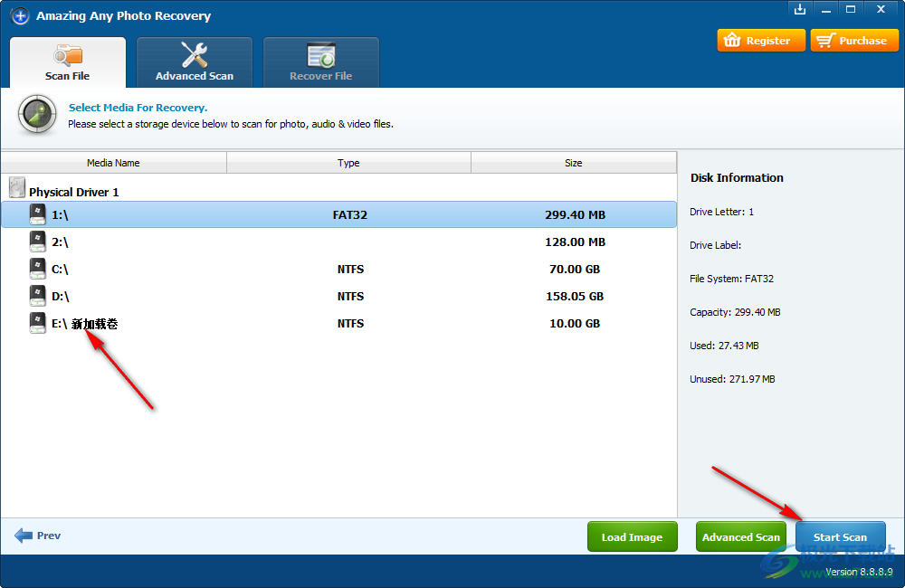Click the drive icon next to 2:\
This screenshot has height=588, width=905.
pos(37,242)
